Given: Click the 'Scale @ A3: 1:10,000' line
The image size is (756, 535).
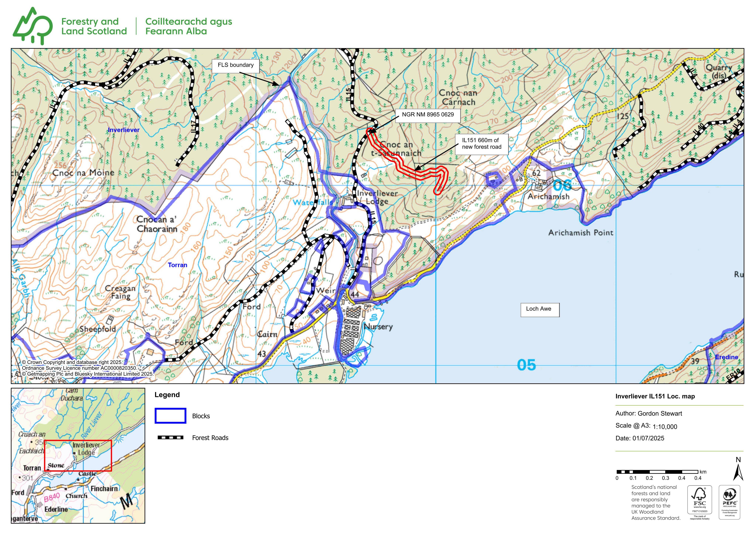Looking at the screenshot, I should [646, 426].
